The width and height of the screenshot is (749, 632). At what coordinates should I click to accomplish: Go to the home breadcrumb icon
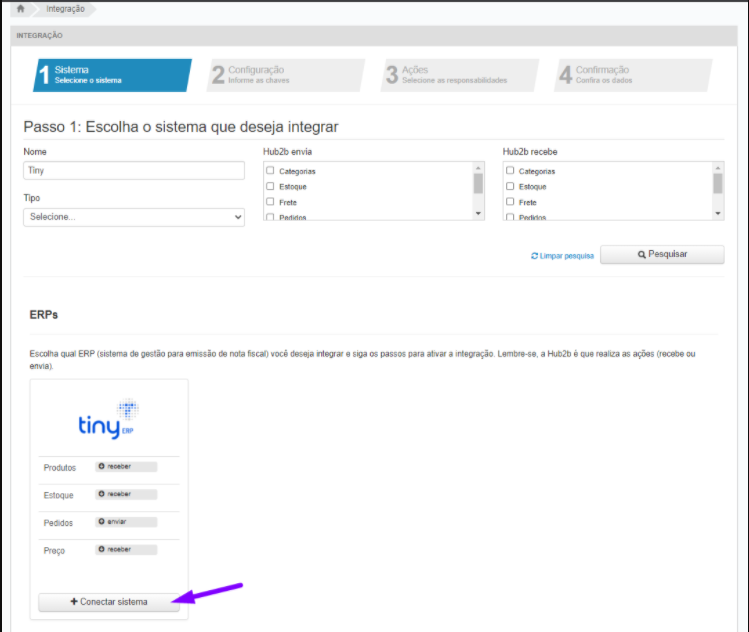click(x=21, y=9)
